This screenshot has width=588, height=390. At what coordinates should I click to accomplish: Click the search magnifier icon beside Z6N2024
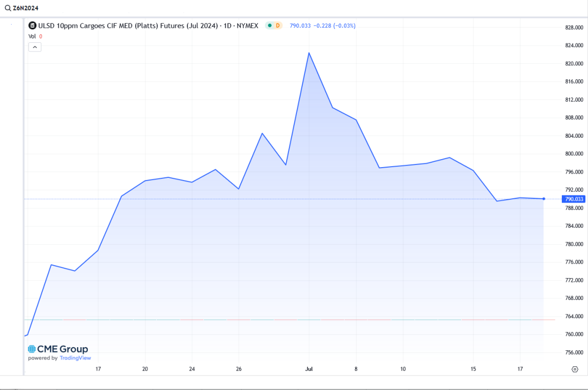coord(7,8)
